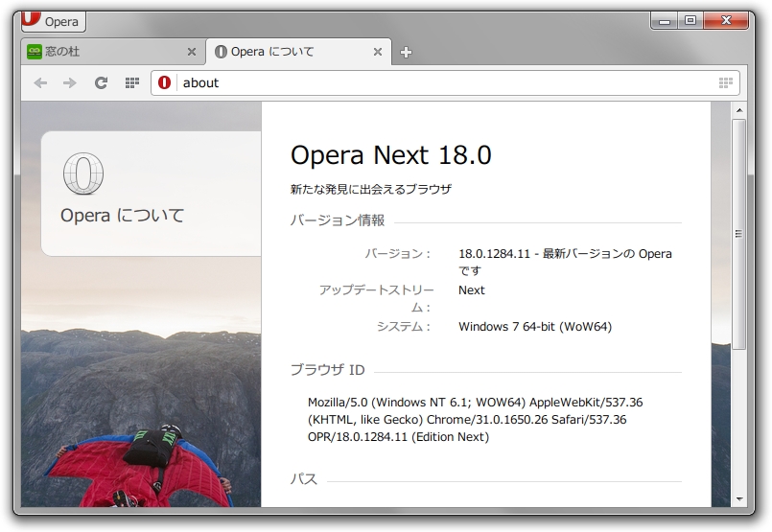Click the 新たな発見に出会えるブラウザ tagline
772x532 pixels.
[x=371, y=190]
